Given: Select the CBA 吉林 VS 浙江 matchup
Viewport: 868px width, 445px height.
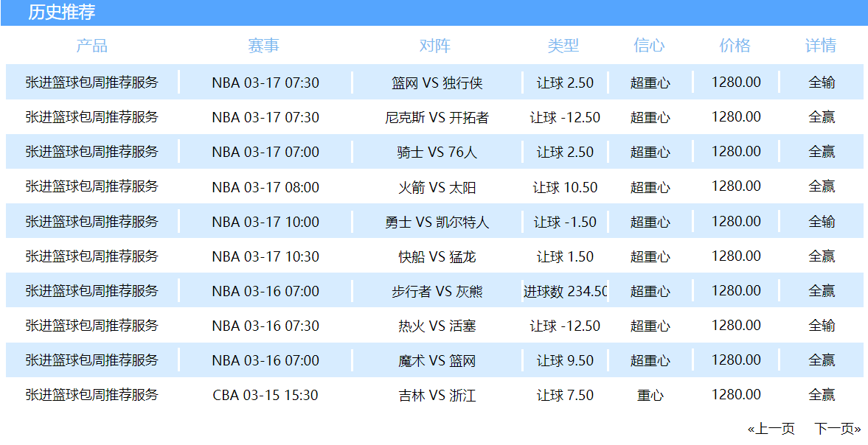Looking at the screenshot, I should (x=437, y=395).
